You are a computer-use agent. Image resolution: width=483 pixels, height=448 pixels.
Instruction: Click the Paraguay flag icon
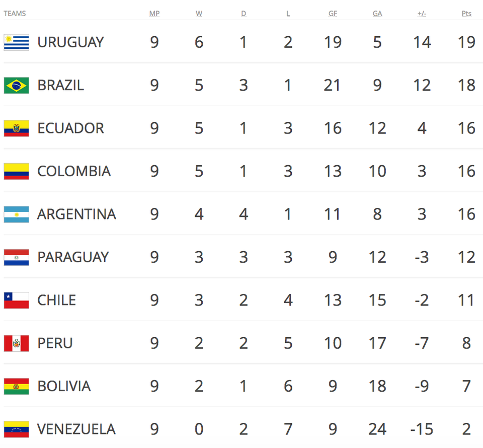(x=17, y=257)
